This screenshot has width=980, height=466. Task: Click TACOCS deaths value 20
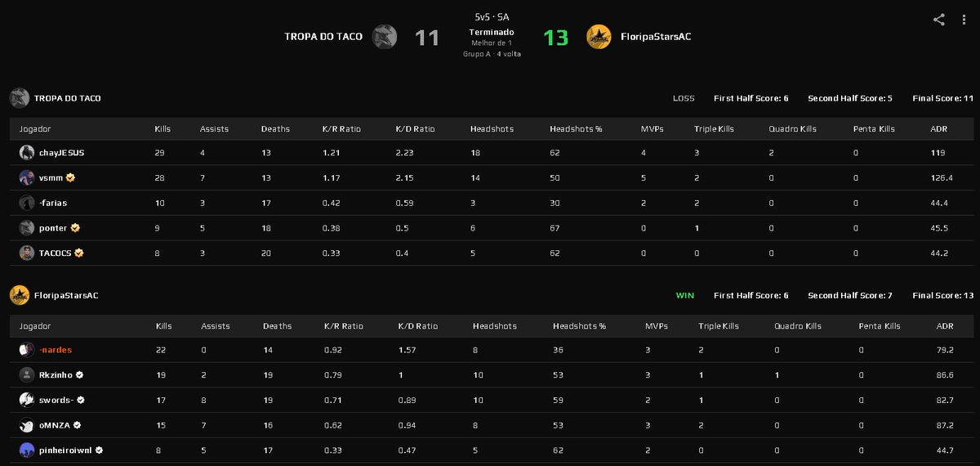pyautogui.click(x=266, y=253)
